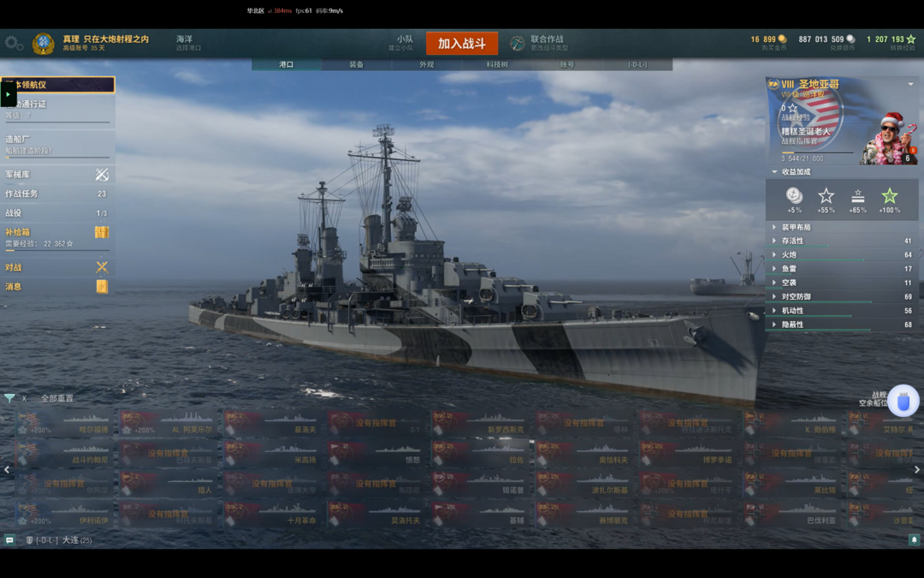Open the [-D-L-] clan tab
This screenshot has height=578, width=924.
coord(637,64)
